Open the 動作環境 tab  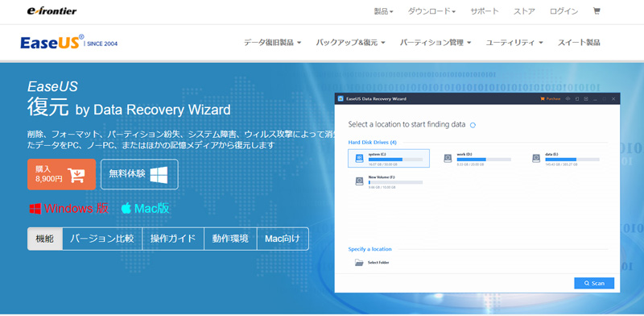click(230, 239)
